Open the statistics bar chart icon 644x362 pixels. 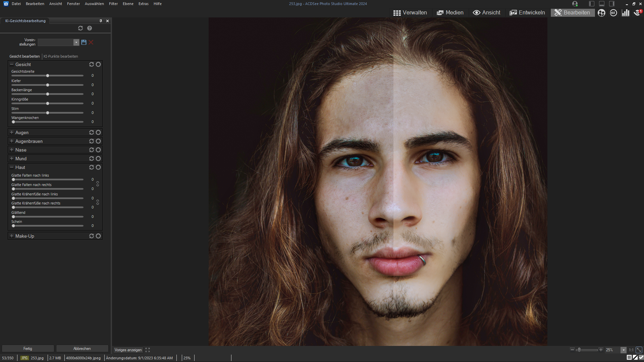click(x=625, y=13)
